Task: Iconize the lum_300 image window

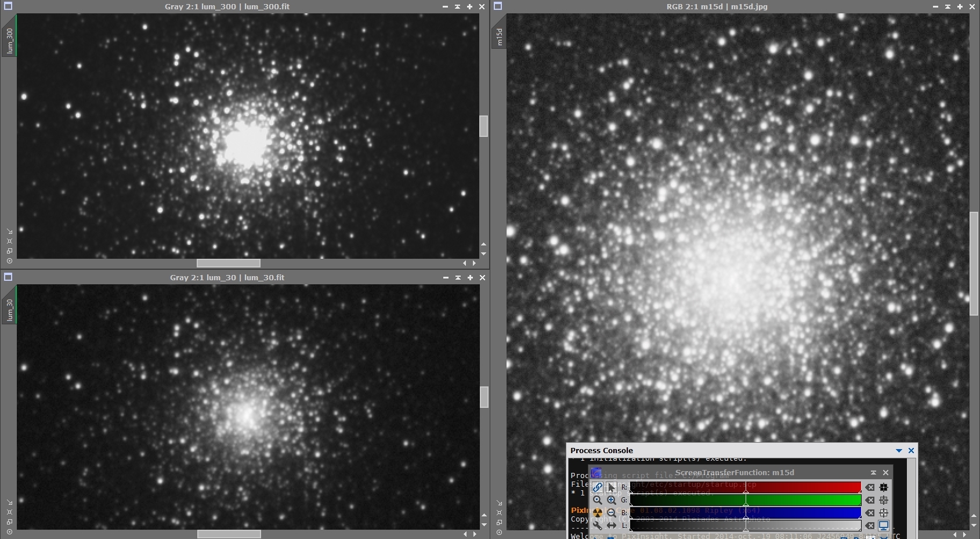Action: [x=445, y=6]
